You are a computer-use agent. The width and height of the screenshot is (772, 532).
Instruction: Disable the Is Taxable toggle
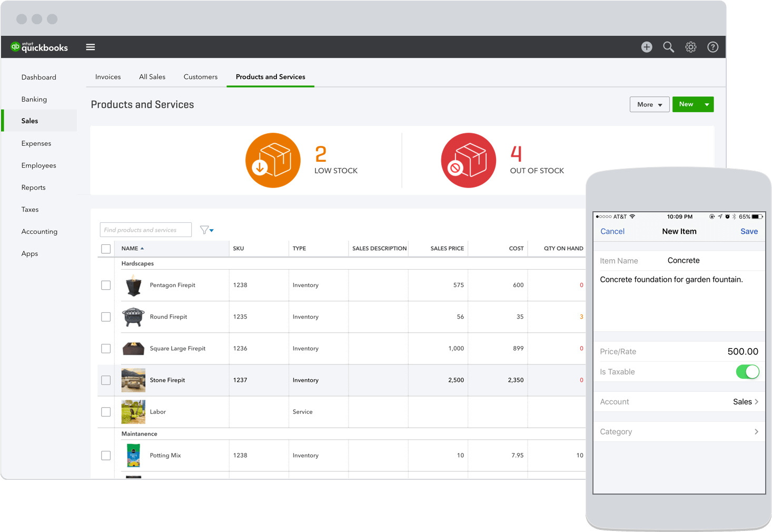tap(747, 372)
